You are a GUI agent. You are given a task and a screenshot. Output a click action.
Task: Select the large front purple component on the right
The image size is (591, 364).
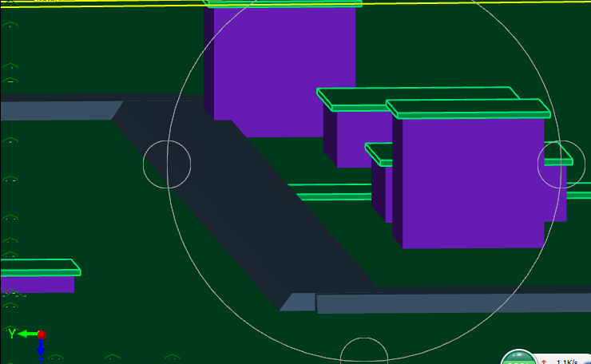coord(469,183)
